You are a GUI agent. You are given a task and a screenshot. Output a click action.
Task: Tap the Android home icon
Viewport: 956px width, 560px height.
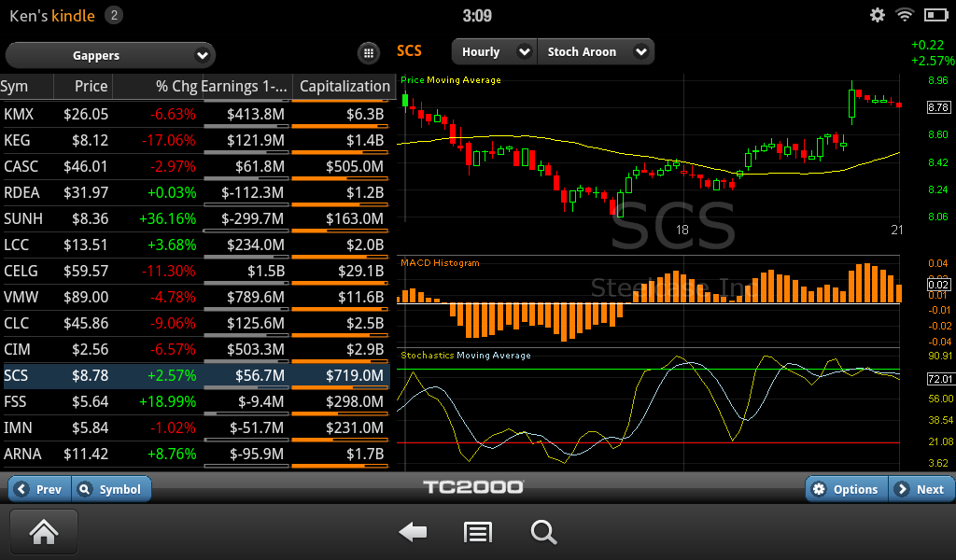click(x=44, y=532)
